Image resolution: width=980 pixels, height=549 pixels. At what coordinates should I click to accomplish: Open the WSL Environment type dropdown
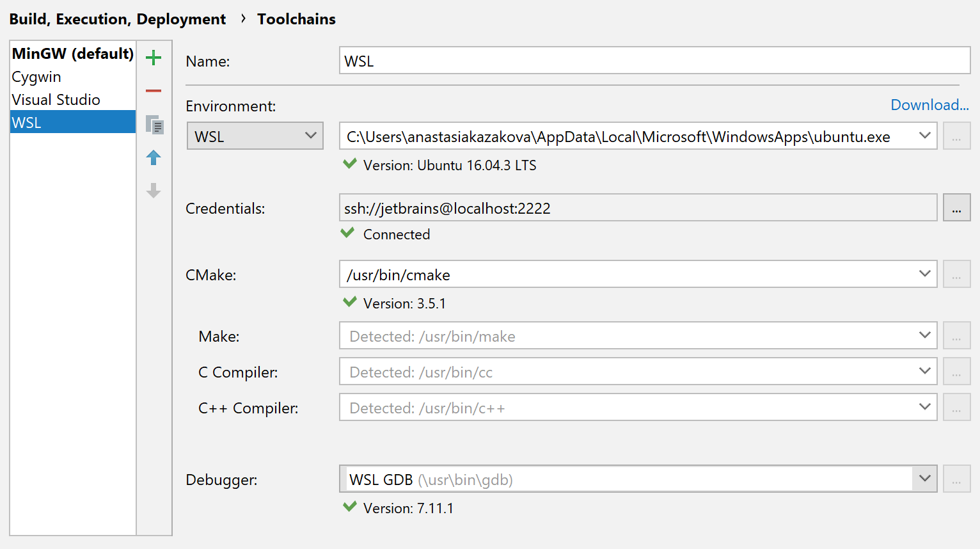pyautogui.click(x=255, y=136)
